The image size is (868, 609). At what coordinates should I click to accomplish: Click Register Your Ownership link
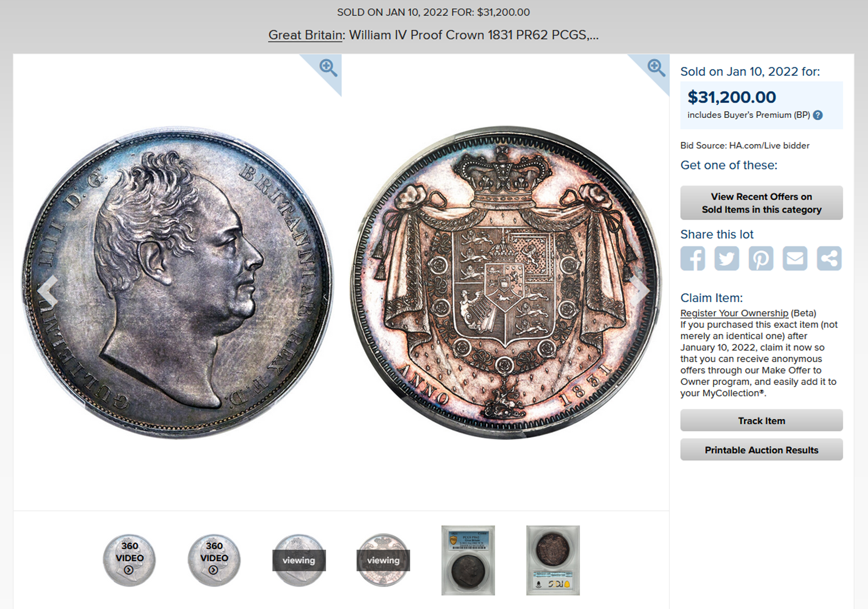734,313
